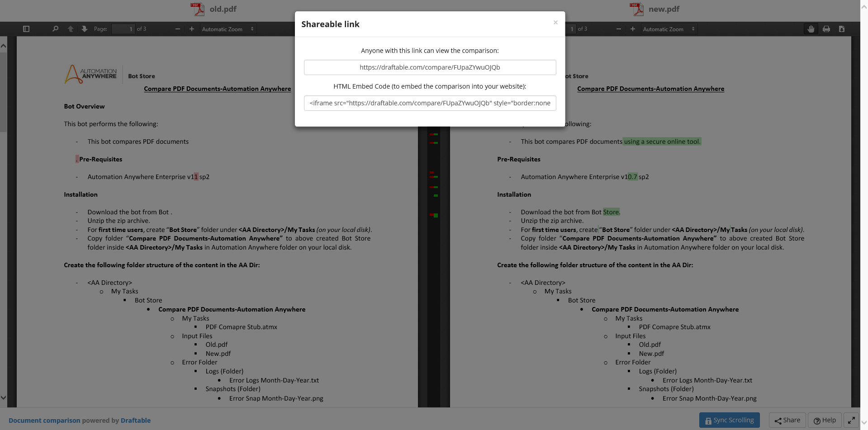
Task: Select the shareable comparison URL field
Action: point(430,67)
